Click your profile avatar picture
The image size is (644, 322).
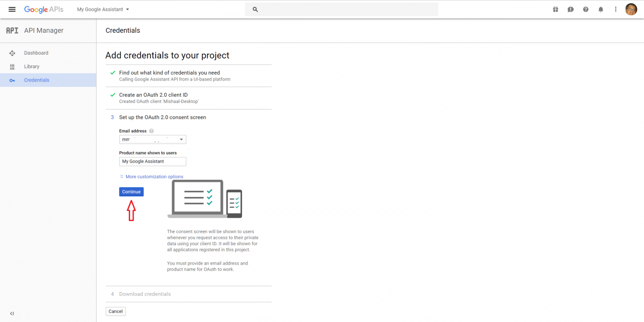(x=632, y=9)
